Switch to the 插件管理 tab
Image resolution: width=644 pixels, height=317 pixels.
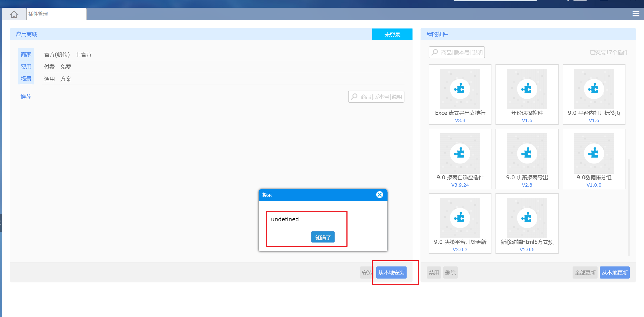pos(56,14)
